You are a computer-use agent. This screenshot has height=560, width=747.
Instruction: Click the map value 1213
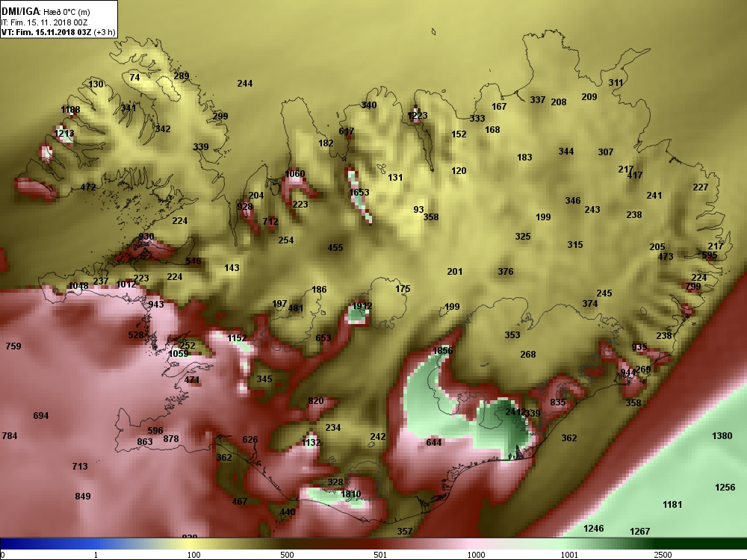coord(64,134)
